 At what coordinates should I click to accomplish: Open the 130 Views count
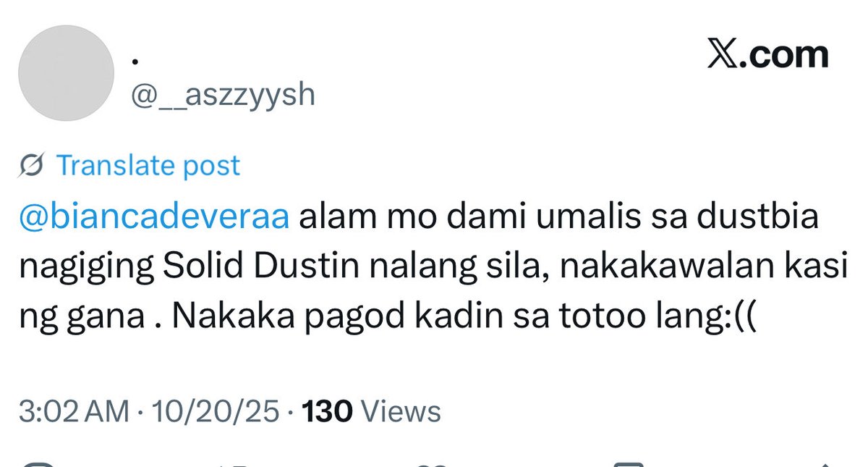click(x=371, y=411)
